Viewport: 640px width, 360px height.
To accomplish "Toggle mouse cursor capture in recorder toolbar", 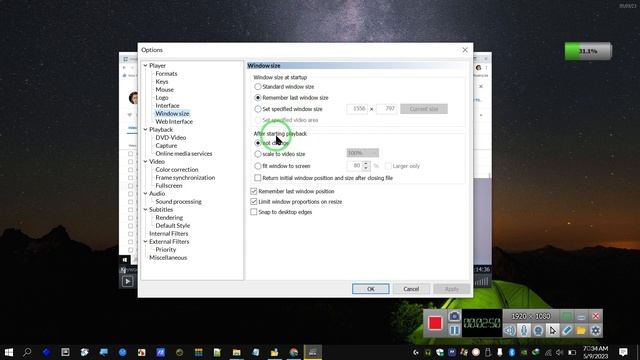I will pos(553,330).
